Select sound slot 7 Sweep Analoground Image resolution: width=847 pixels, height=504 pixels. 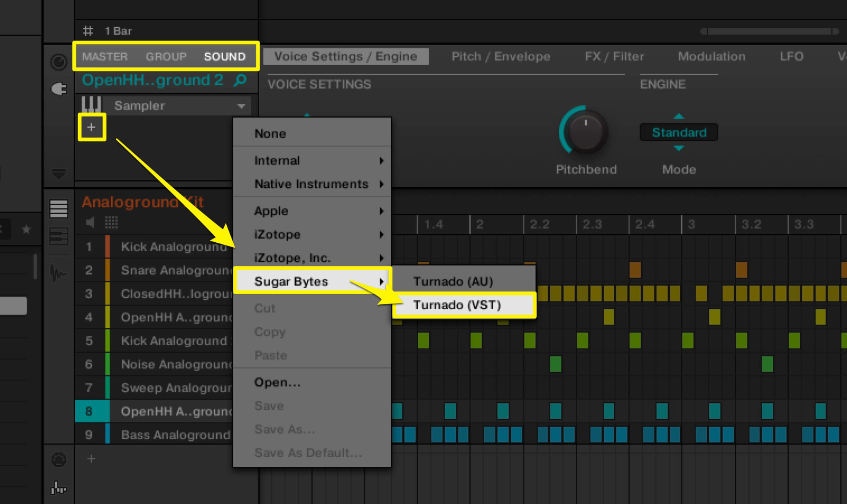click(x=154, y=388)
